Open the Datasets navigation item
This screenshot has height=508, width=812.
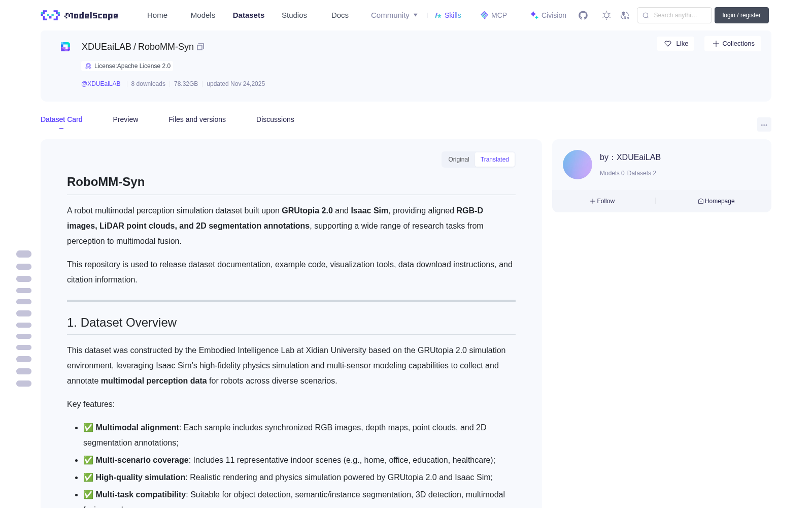point(249,15)
